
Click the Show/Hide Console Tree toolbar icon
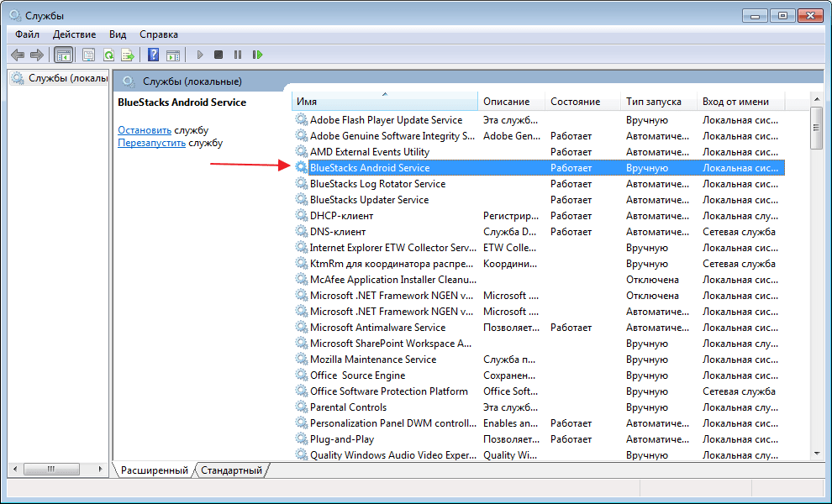pyautogui.click(x=63, y=55)
